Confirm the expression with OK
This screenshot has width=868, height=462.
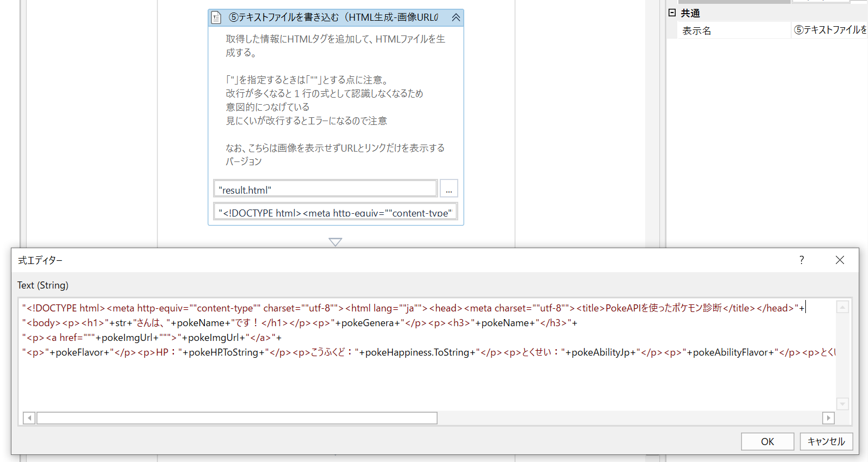pos(767,441)
